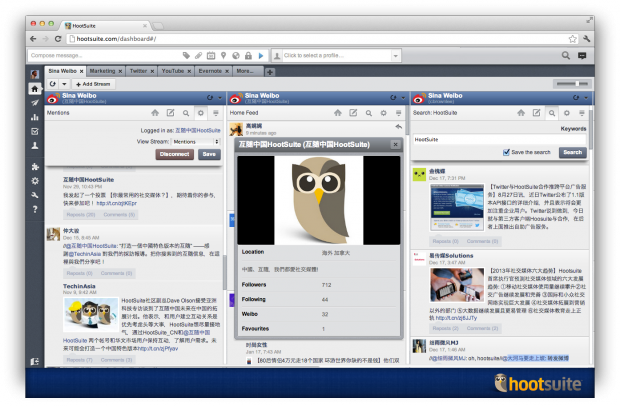The image size is (620, 406).
Task: Click the Mentions stream gear settings icon
Action: [x=200, y=113]
